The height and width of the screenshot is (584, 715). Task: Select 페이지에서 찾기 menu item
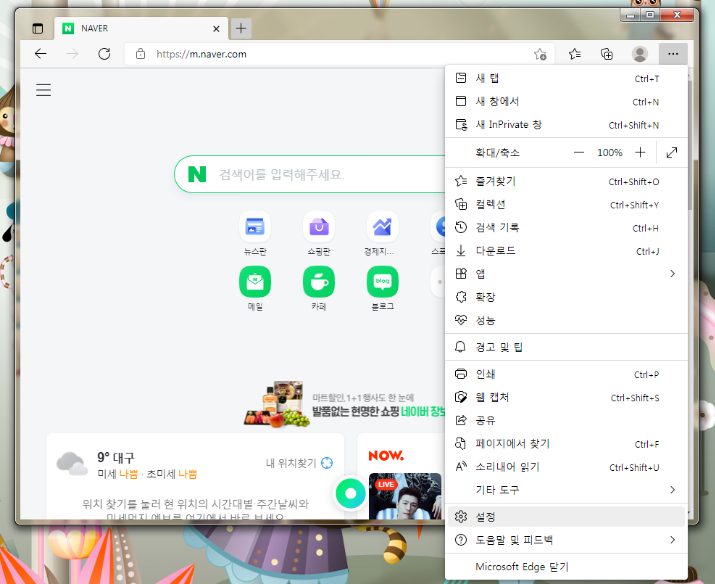coord(566,444)
